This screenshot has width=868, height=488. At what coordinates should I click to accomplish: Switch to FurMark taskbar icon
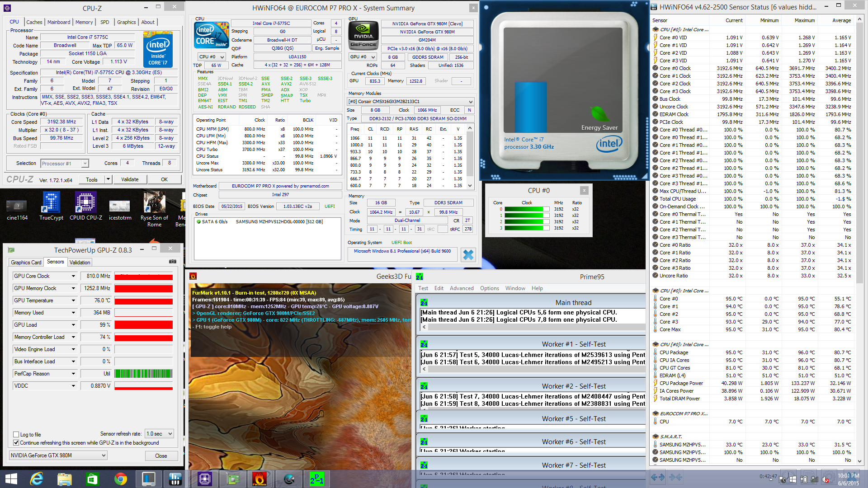260,479
